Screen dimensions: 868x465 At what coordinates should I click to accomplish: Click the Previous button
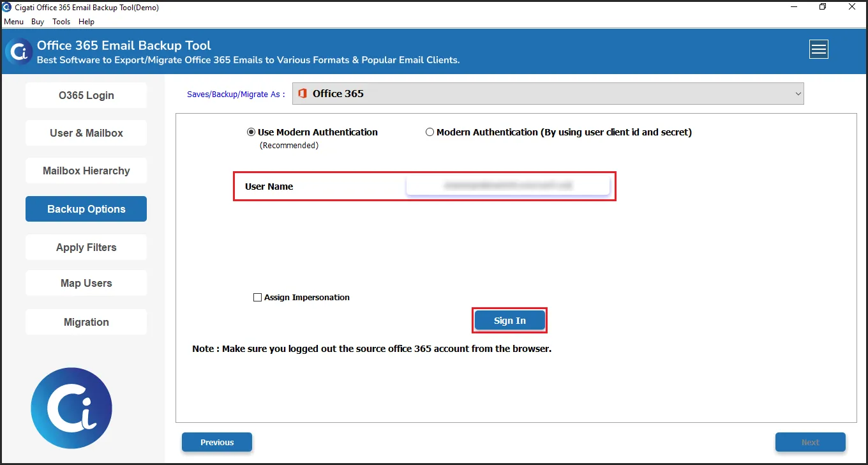pyautogui.click(x=217, y=442)
